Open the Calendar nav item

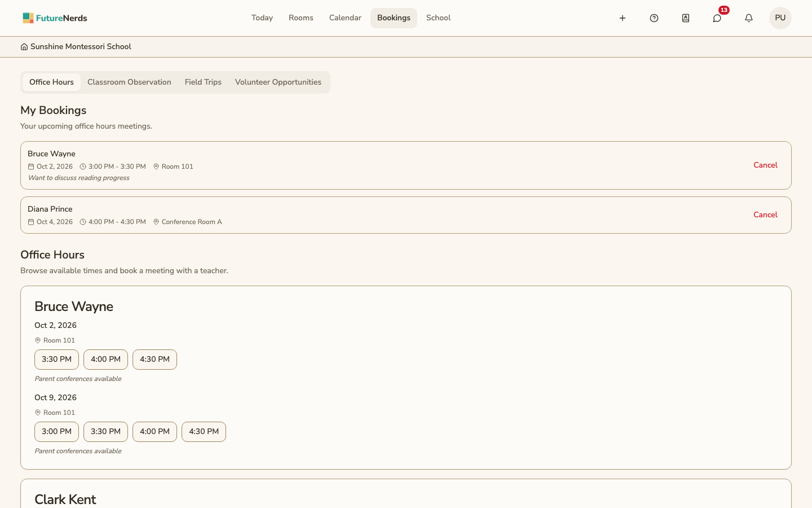click(345, 18)
